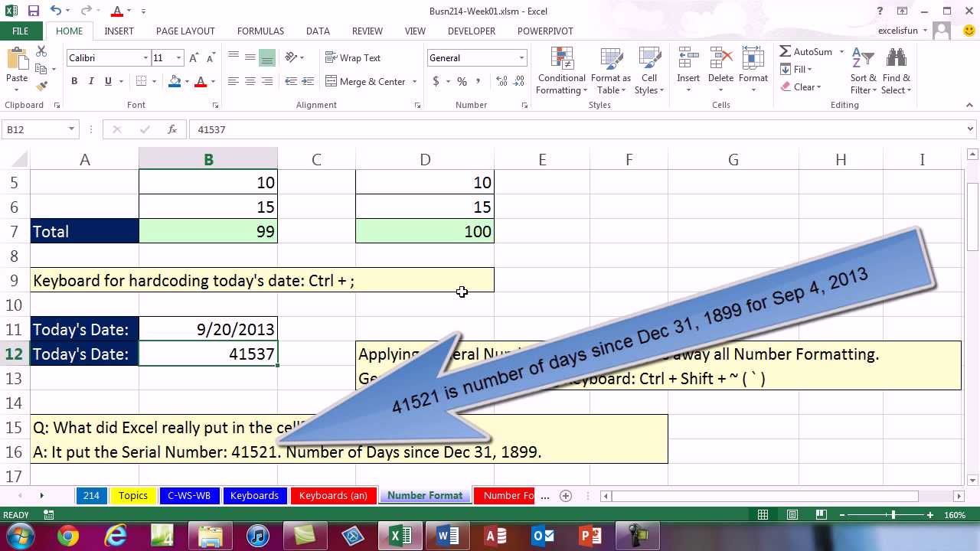Select the Topics sheet tab

tap(133, 495)
